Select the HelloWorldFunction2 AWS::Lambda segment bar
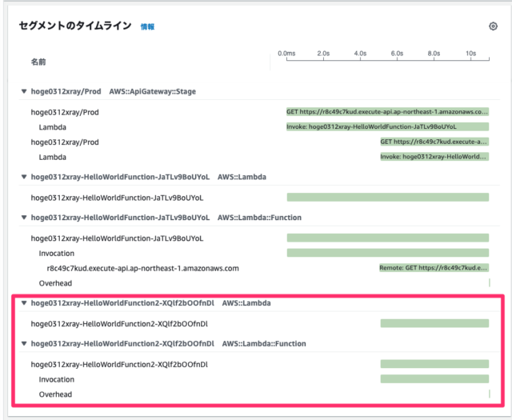Screen dimensions: 512x420 (434, 323)
